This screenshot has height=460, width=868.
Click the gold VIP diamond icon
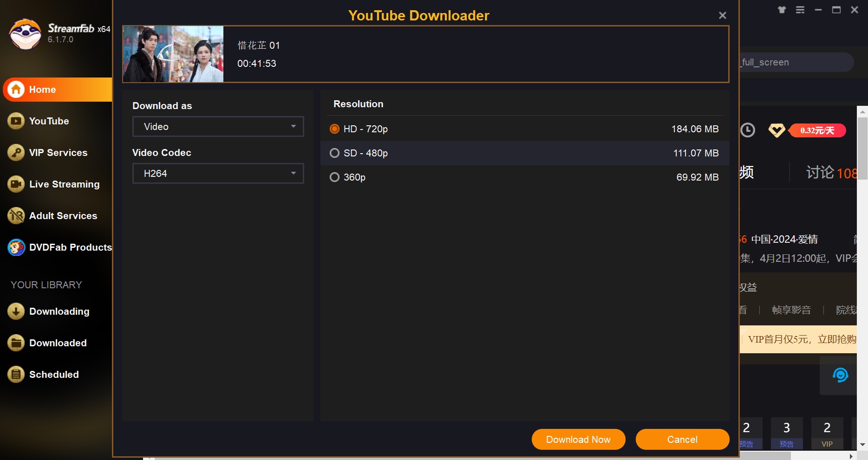coord(777,130)
